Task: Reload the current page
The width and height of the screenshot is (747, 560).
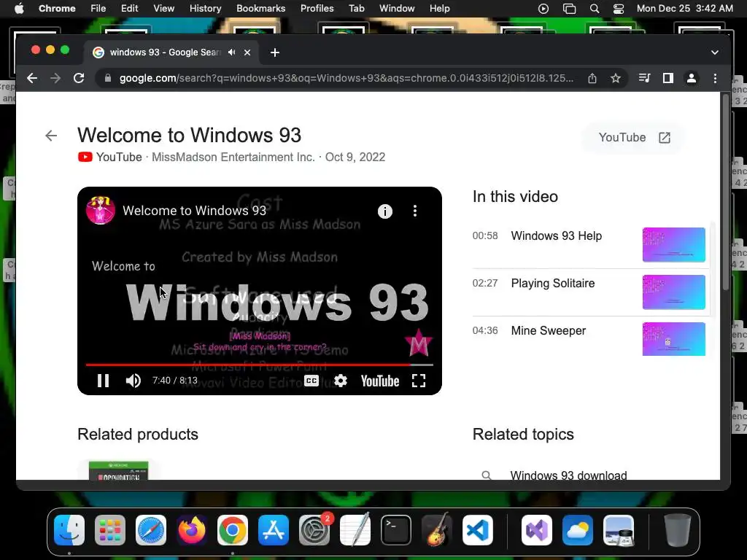Action: point(79,78)
